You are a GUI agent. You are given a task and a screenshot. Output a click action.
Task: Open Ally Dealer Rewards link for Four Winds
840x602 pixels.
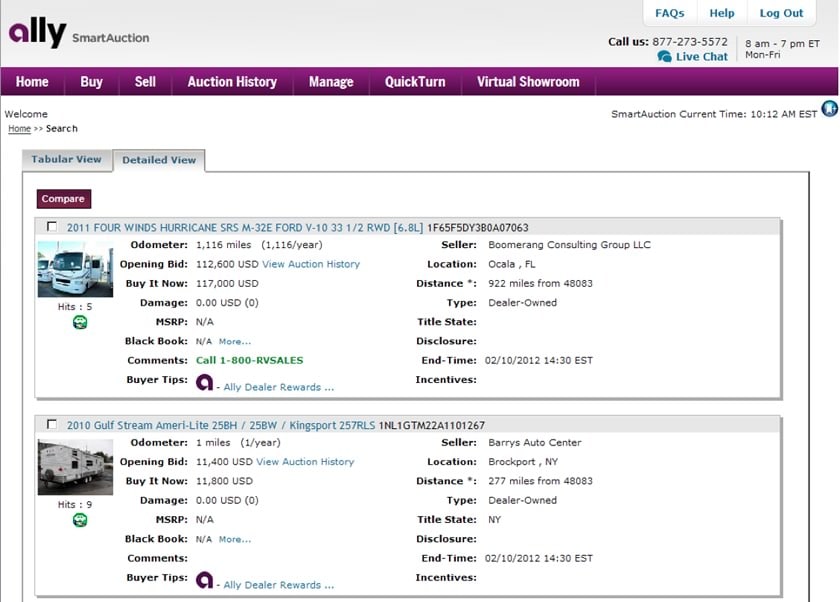point(279,387)
